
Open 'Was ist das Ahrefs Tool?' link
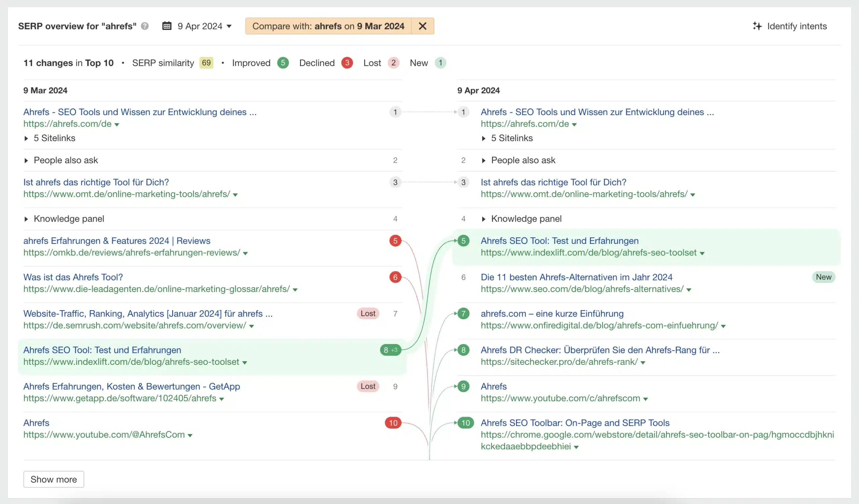(73, 277)
